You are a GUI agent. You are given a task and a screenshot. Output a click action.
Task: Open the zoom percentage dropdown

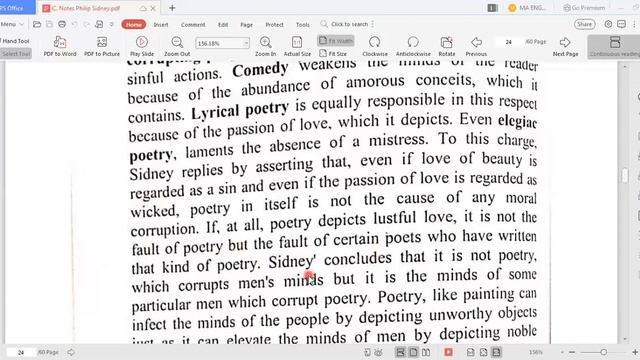(x=246, y=43)
